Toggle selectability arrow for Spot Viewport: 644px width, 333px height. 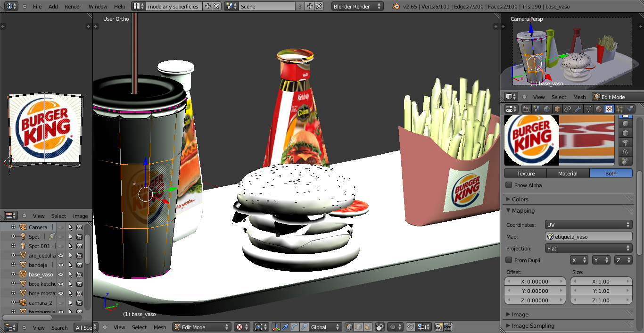pyautogui.click(x=70, y=236)
